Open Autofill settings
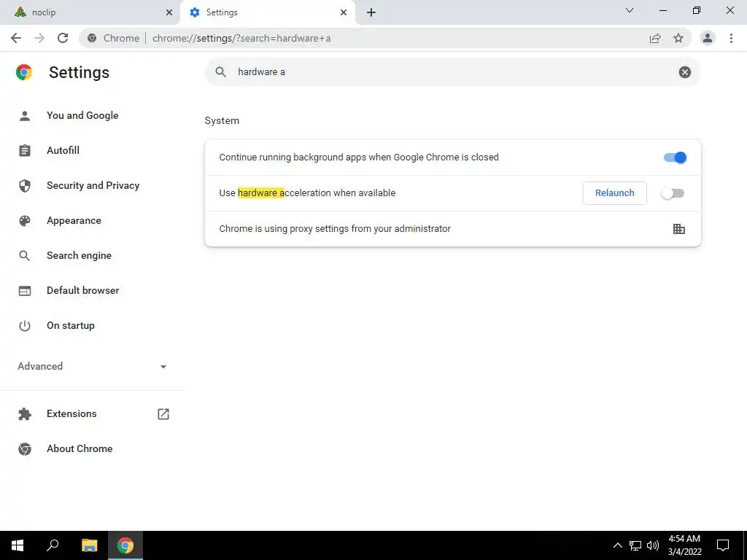Viewport: 747px width, 560px height. pos(63,150)
